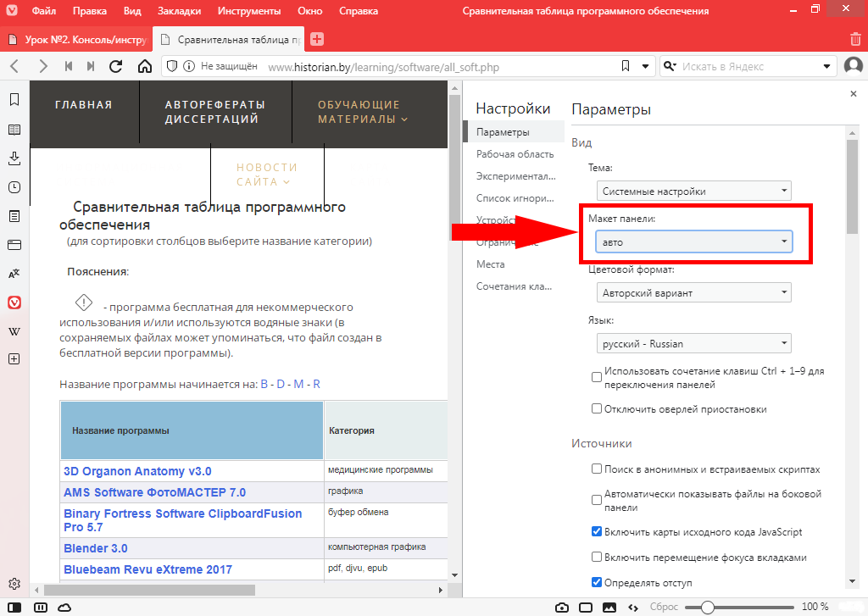Adjust the page zoom slider
Image resolution: width=868 pixels, height=616 pixels.
pyautogui.click(x=707, y=607)
